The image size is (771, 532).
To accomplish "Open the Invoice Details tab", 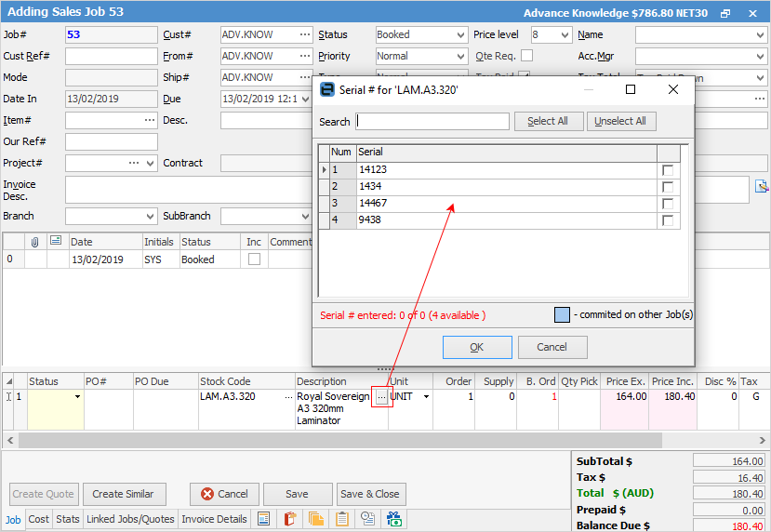I will 214,519.
